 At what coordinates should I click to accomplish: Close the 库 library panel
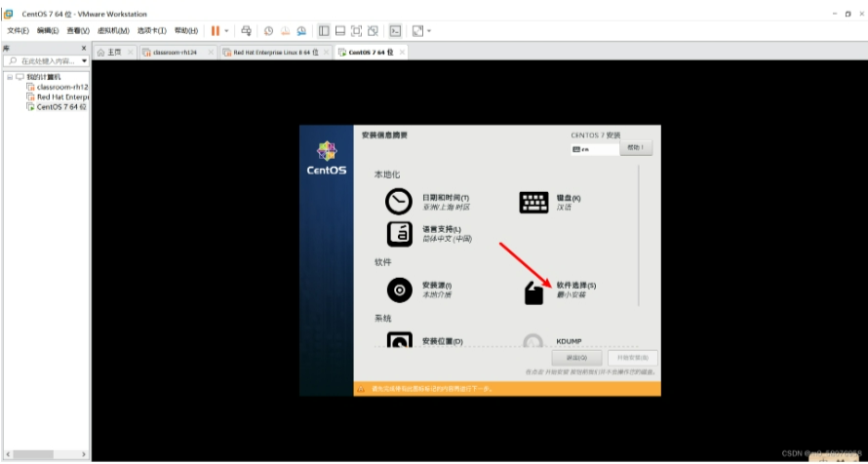pos(84,49)
